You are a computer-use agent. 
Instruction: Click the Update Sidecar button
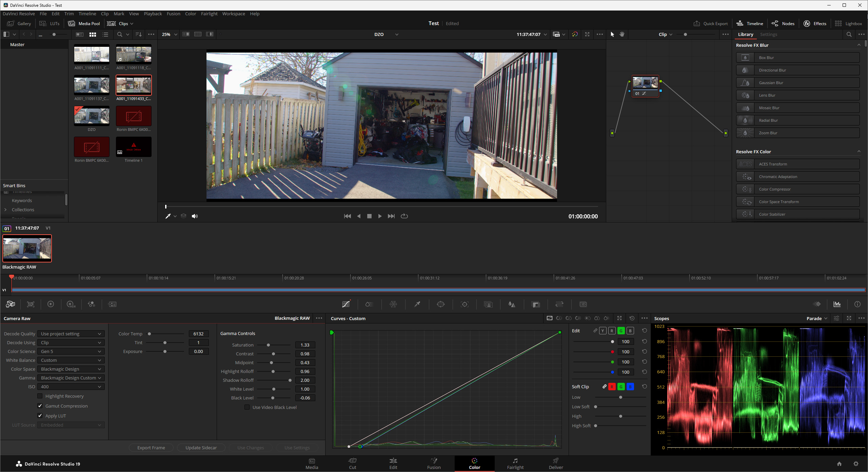[201, 448]
